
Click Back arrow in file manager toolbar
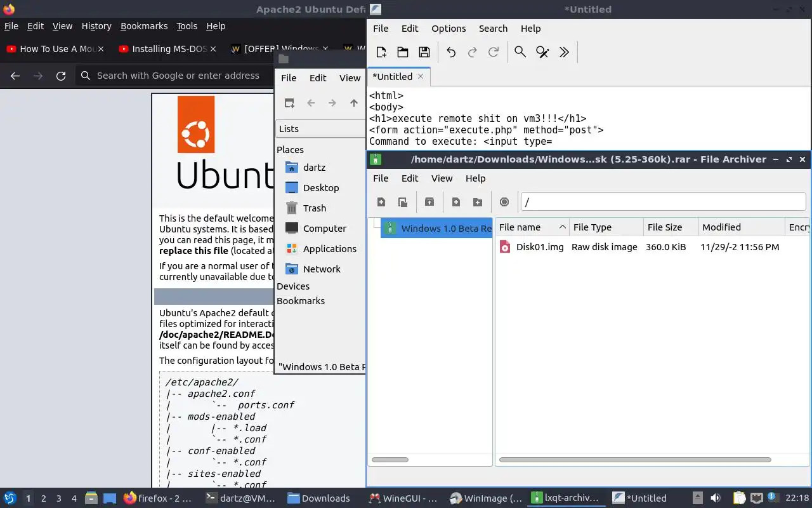click(311, 103)
